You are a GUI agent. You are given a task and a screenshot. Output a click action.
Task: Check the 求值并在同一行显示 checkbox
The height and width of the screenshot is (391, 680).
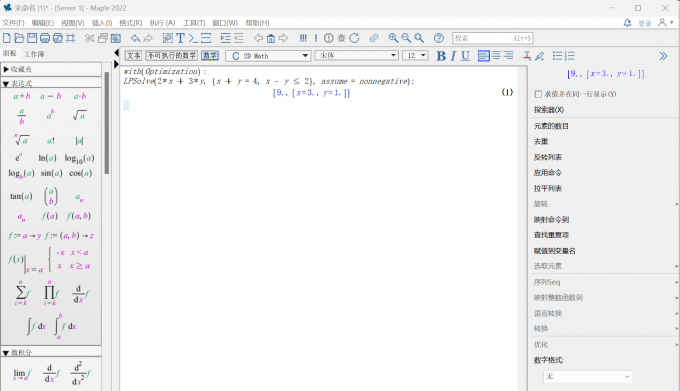point(538,94)
